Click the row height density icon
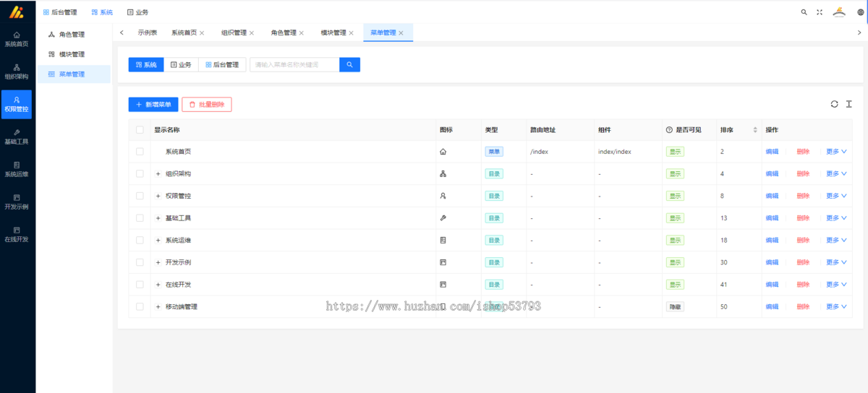 (849, 104)
